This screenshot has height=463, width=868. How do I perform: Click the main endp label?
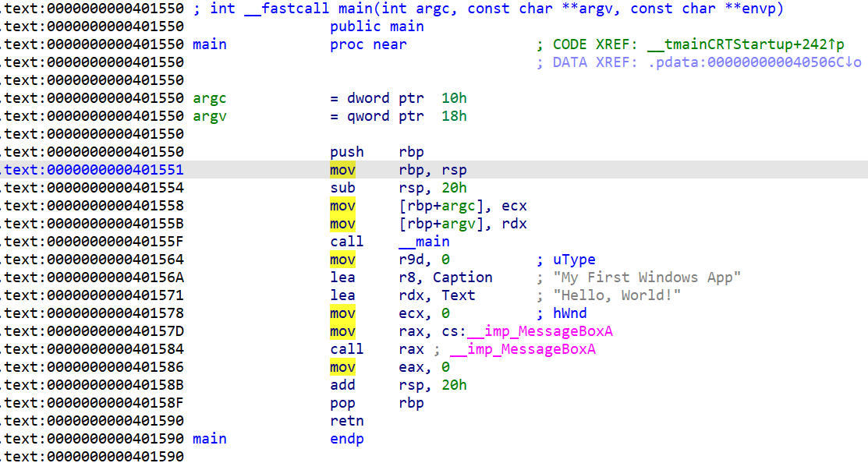pyautogui.click(x=210, y=439)
